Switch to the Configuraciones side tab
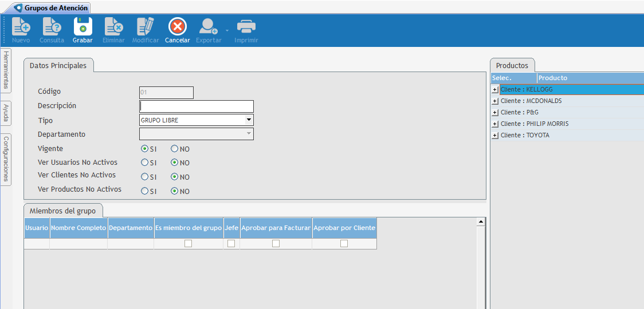The height and width of the screenshot is (309, 644). click(6, 159)
